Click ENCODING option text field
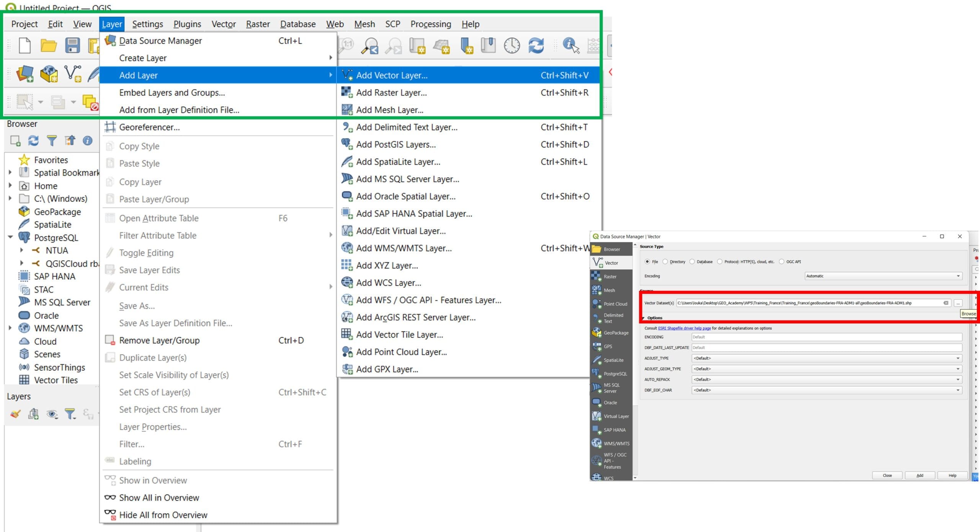The height and width of the screenshot is (532, 980). tap(827, 337)
